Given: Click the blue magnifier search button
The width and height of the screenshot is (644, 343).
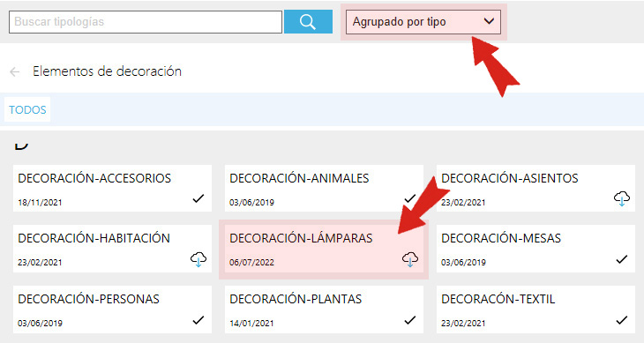Looking at the screenshot, I should [308, 21].
